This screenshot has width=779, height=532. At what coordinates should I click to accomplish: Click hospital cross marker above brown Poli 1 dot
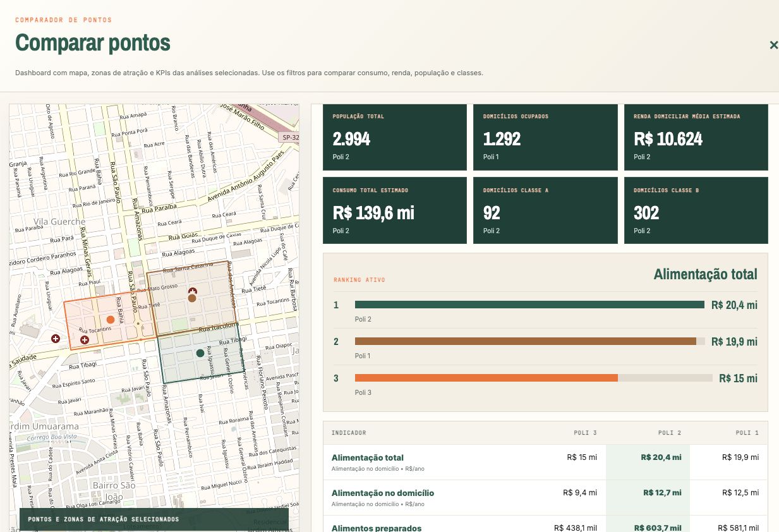(193, 291)
